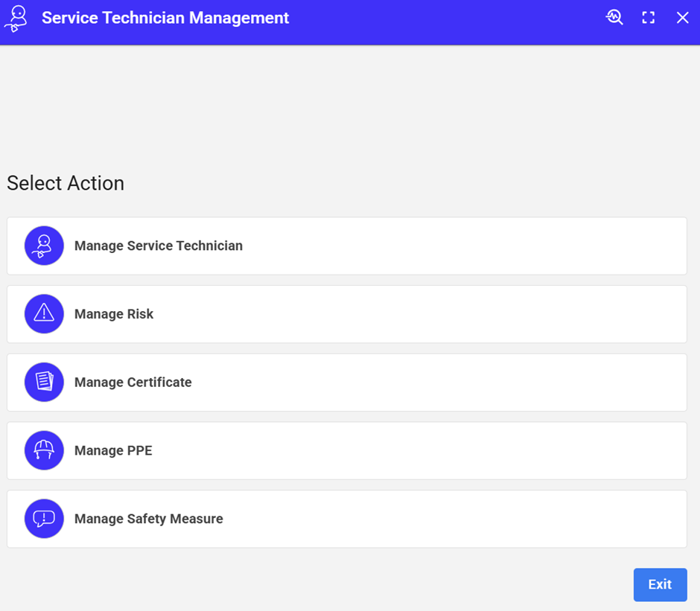Choose the Manage Certificate label
This screenshot has height=611, width=700.
133,383
